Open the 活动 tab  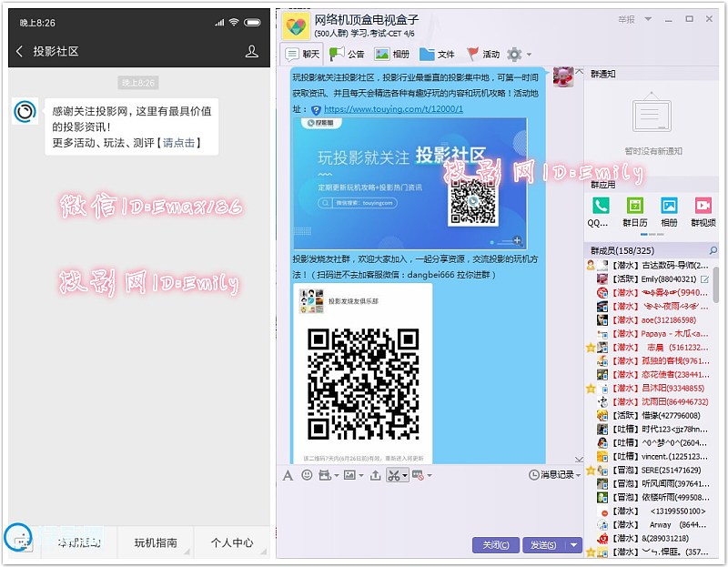click(x=483, y=55)
